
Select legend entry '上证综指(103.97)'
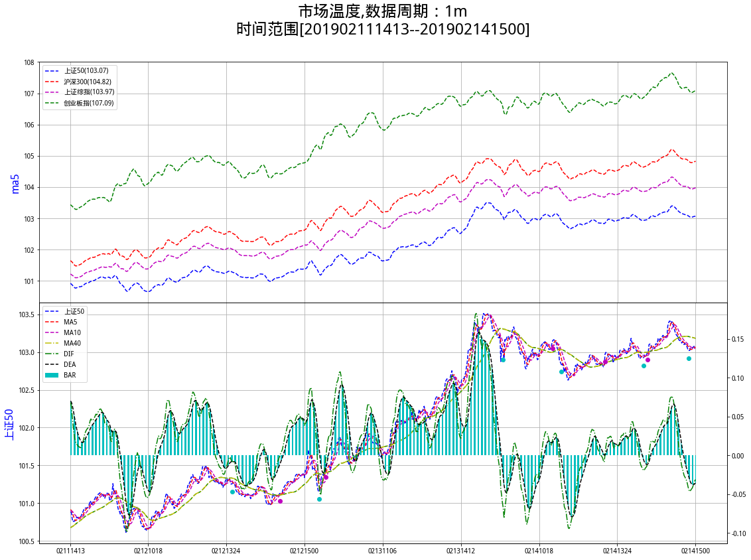tap(89, 92)
